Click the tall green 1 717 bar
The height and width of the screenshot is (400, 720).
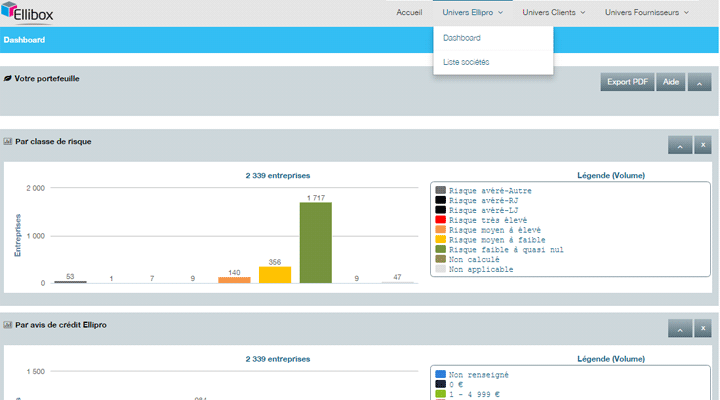(315, 242)
